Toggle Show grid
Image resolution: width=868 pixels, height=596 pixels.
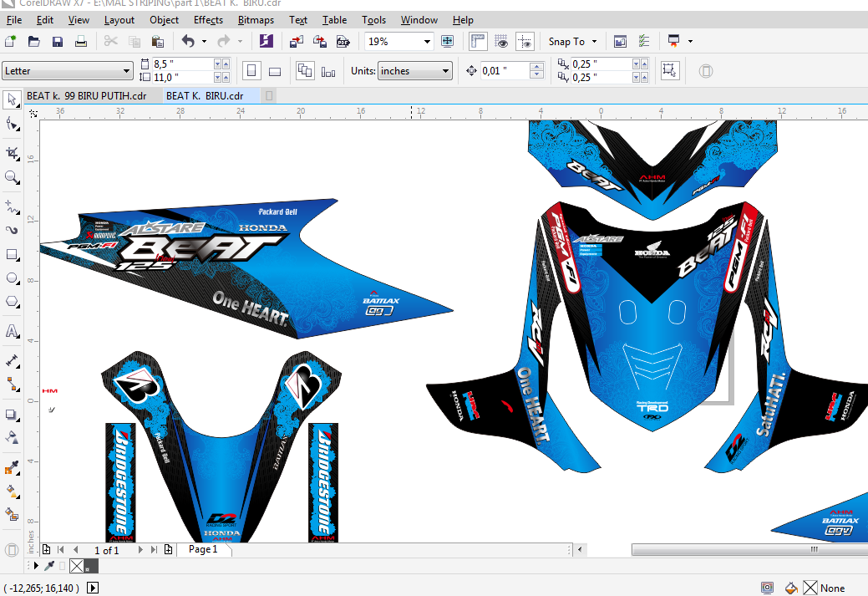(501, 42)
